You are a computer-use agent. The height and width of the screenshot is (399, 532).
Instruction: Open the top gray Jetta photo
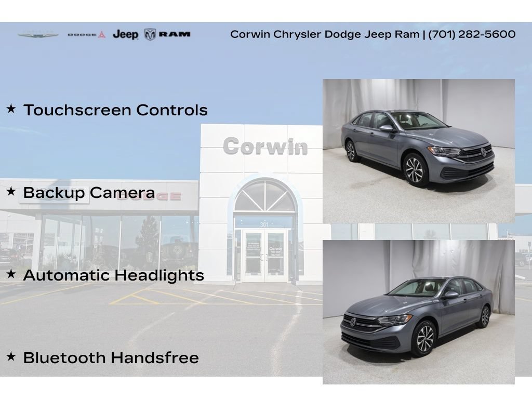point(419,151)
